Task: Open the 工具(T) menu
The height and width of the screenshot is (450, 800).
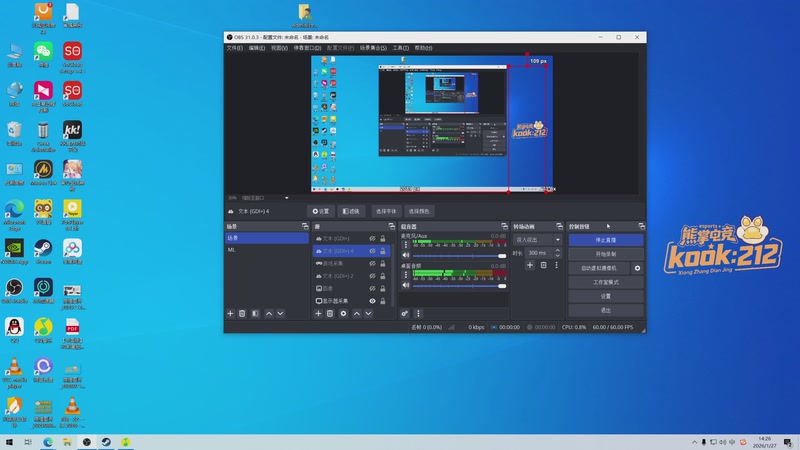Action: coord(401,48)
